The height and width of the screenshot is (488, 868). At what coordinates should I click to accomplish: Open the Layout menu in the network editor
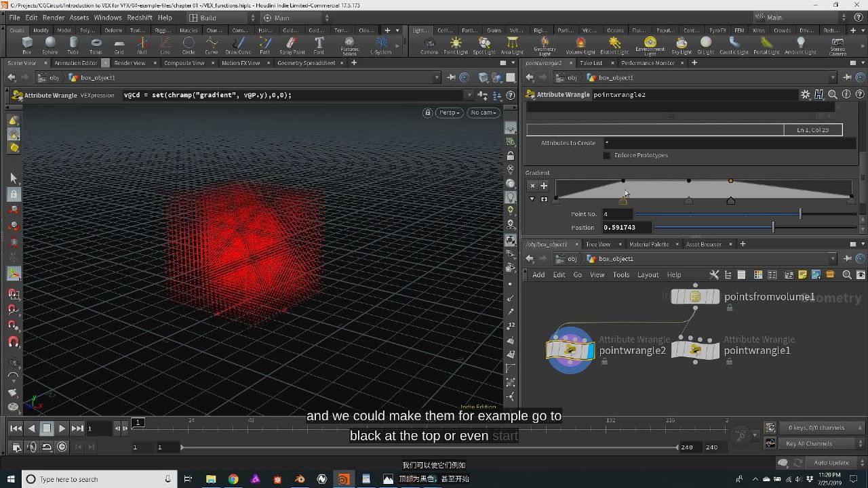tap(648, 274)
